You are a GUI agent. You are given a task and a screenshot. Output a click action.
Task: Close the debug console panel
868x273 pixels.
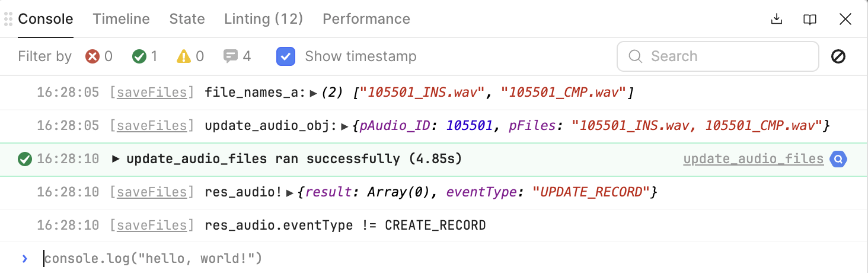point(845,19)
